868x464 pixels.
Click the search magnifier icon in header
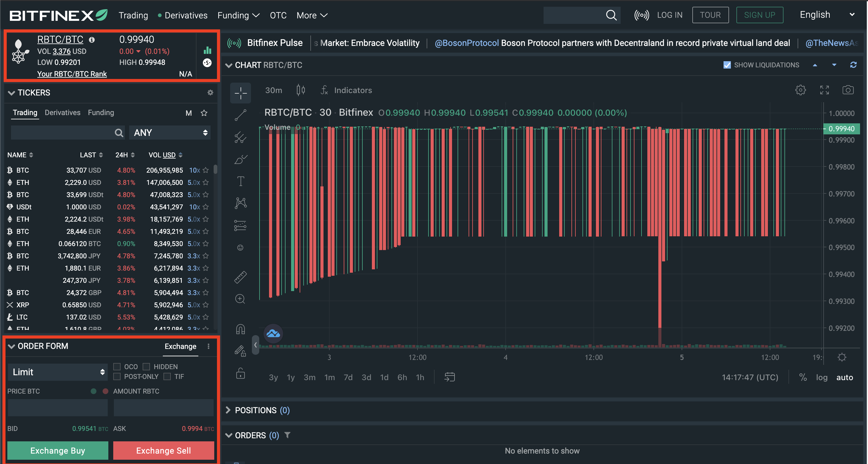tap(611, 15)
